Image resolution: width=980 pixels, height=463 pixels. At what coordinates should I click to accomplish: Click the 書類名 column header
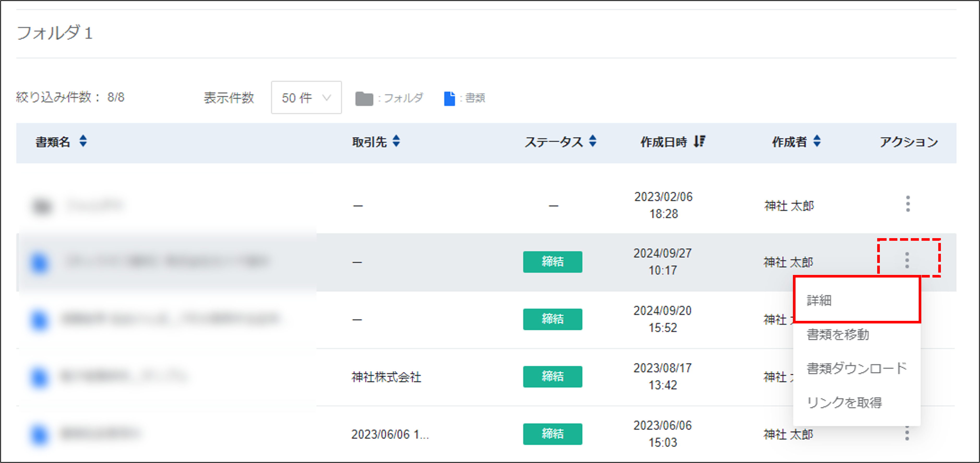[x=53, y=142]
